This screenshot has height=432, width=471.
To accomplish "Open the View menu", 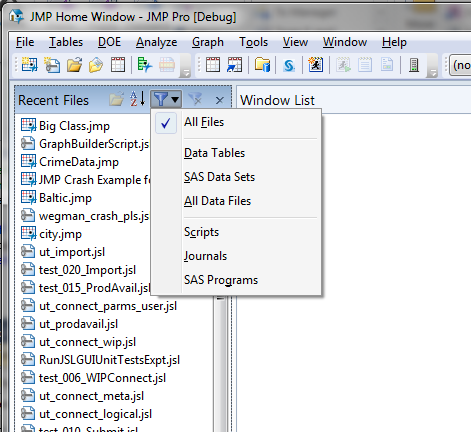I will tap(295, 42).
